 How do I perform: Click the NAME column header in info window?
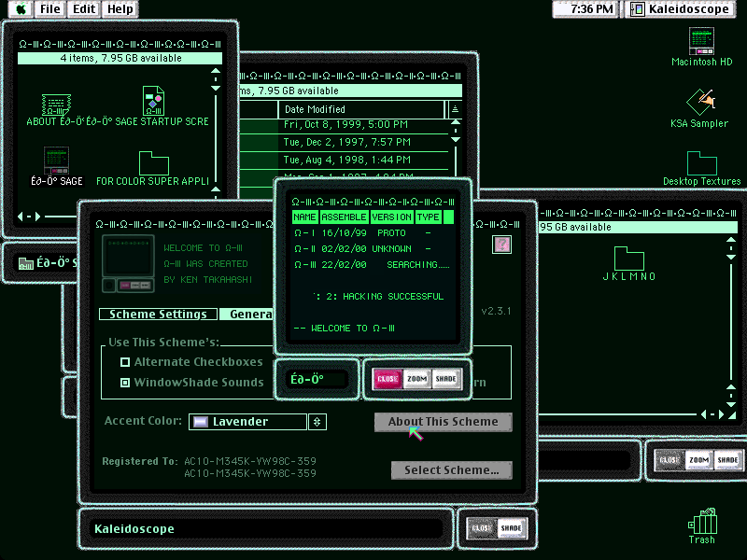[305, 217]
